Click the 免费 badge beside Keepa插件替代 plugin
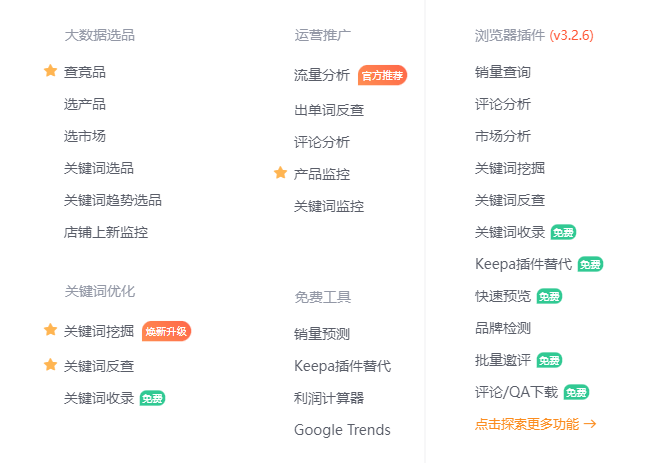The image size is (651, 463). (x=590, y=264)
